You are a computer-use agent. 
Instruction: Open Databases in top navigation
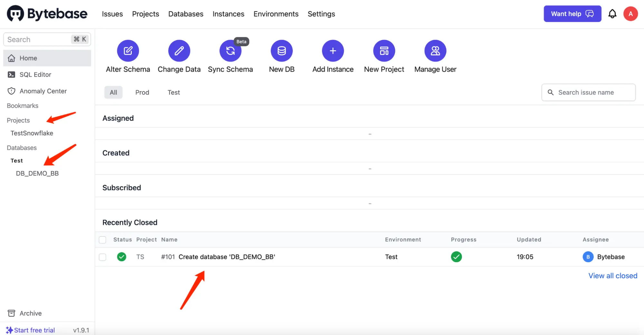pos(186,14)
